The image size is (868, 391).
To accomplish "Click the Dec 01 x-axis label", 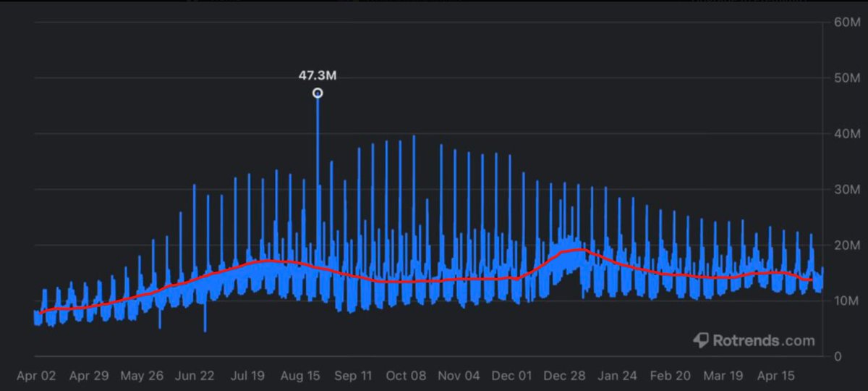I will [511, 376].
